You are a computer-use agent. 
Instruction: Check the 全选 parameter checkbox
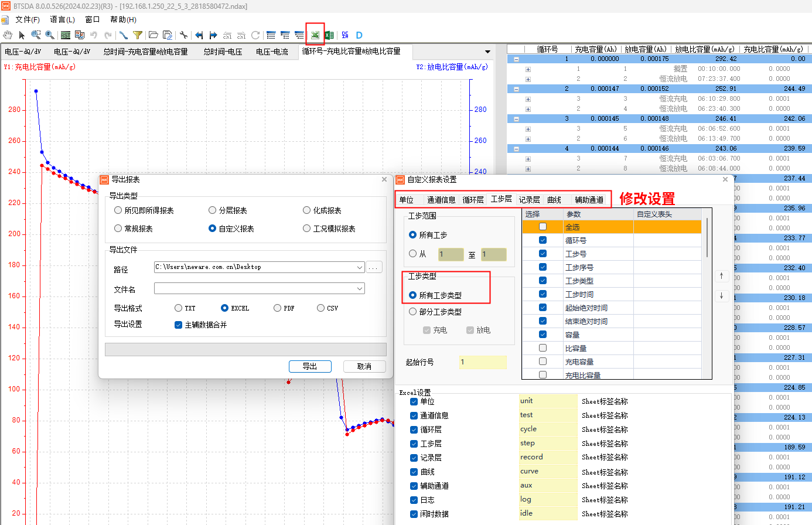tap(543, 227)
